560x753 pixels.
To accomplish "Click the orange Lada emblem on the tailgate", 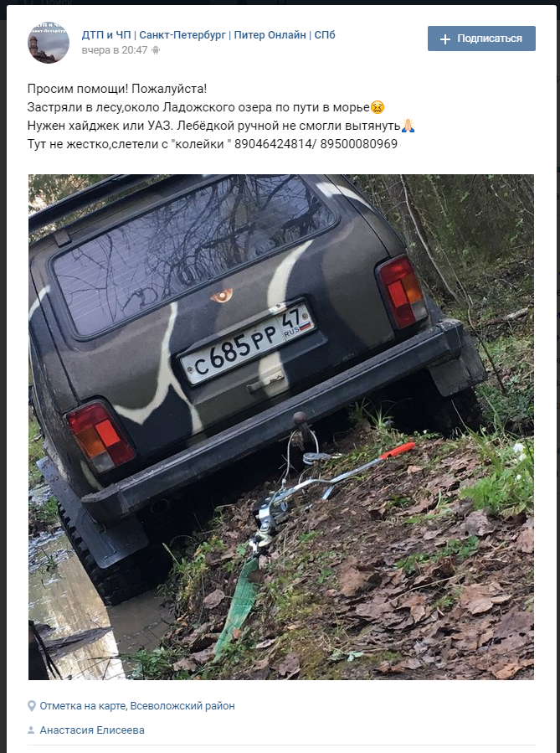I will [222, 296].
